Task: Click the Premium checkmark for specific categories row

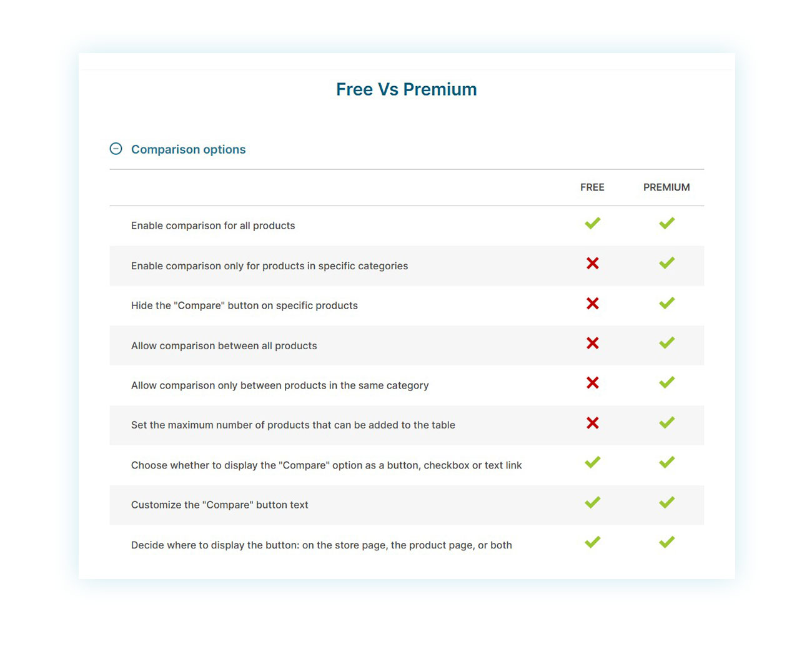Action: point(666,263)
